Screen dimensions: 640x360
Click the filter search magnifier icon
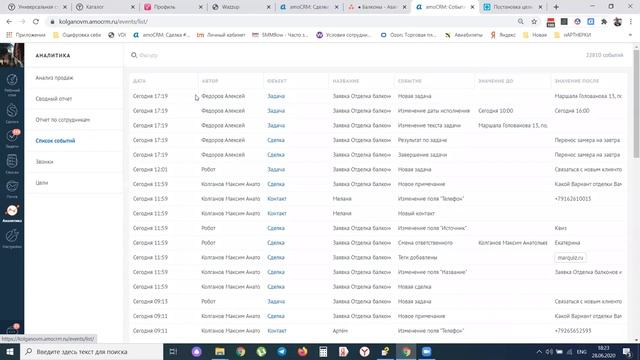click(134, 55)
